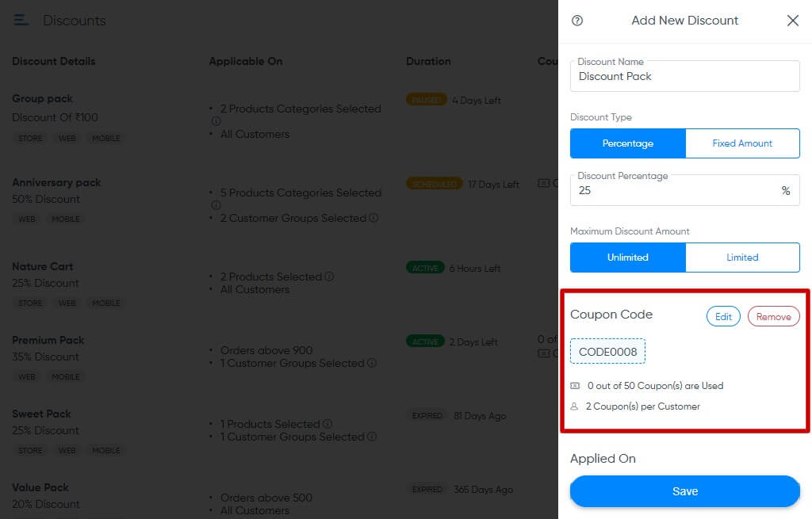Select the CODE0008 coupon code chip
This screenshot has height=519, width=812.
(x=608, y=350)
